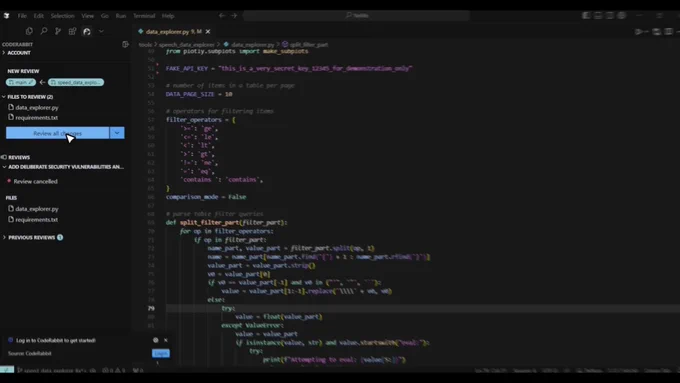The width and height of the screenshot is (680, 383).
Task: Open dropdown arrow beside Review all changes
Action: 117,133
